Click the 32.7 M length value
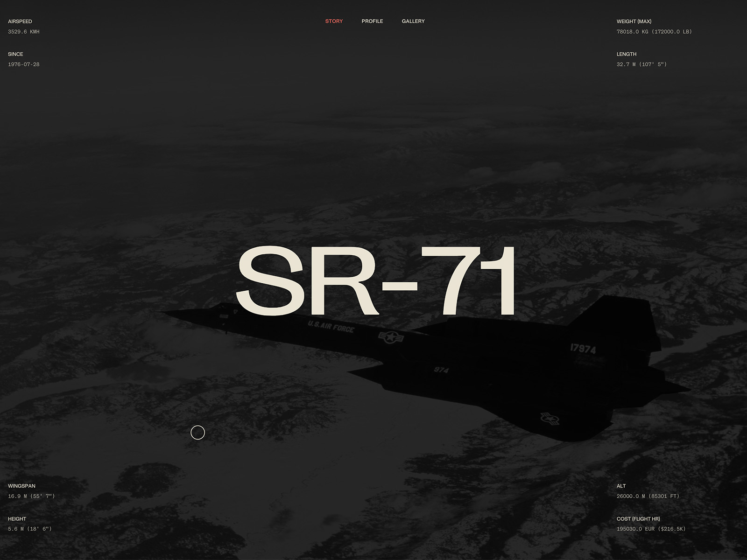 (x=641, y=64)
